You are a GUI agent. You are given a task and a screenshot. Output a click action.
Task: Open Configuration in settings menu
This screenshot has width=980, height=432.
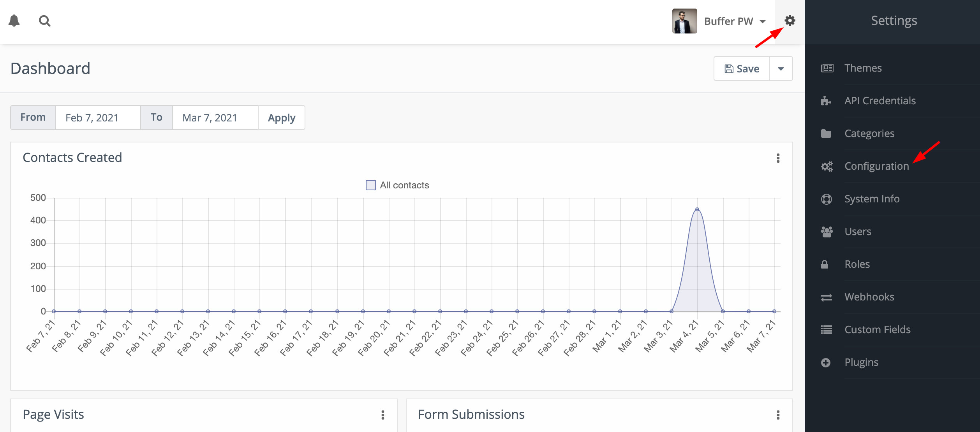tap(876, 166)
